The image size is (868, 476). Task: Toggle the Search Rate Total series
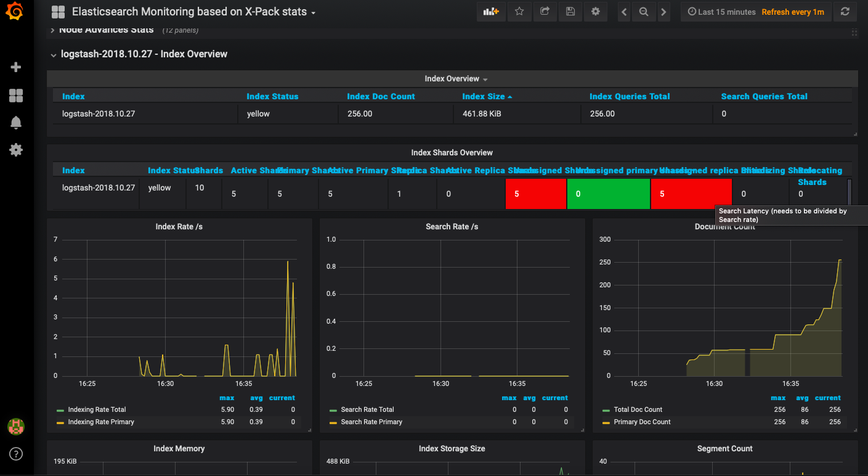click(367, 409)
